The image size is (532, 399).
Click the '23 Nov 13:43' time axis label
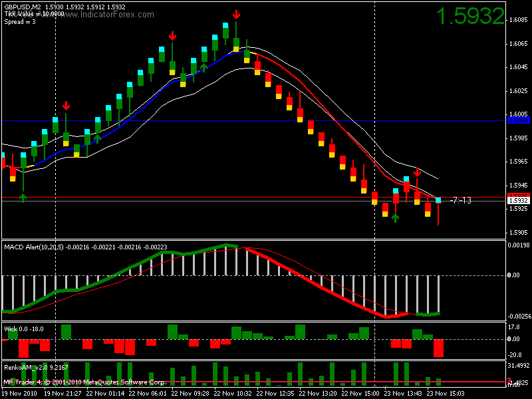pos(403,394)
